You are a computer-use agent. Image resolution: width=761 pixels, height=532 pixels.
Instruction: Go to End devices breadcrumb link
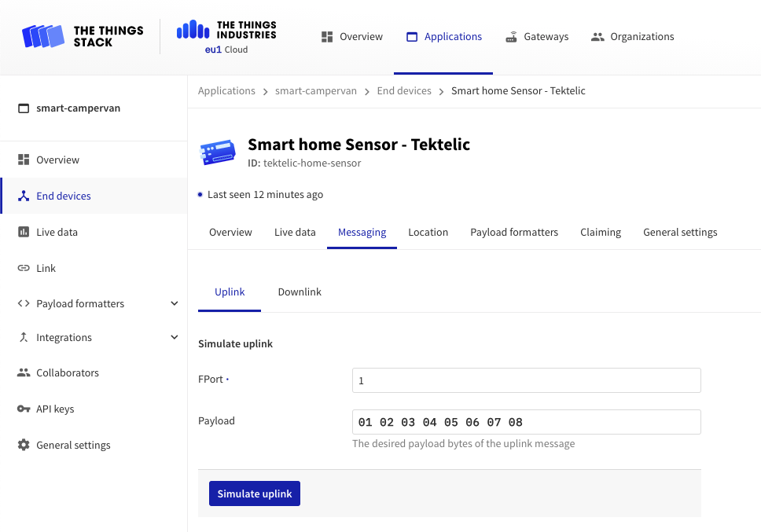point(404,90)
